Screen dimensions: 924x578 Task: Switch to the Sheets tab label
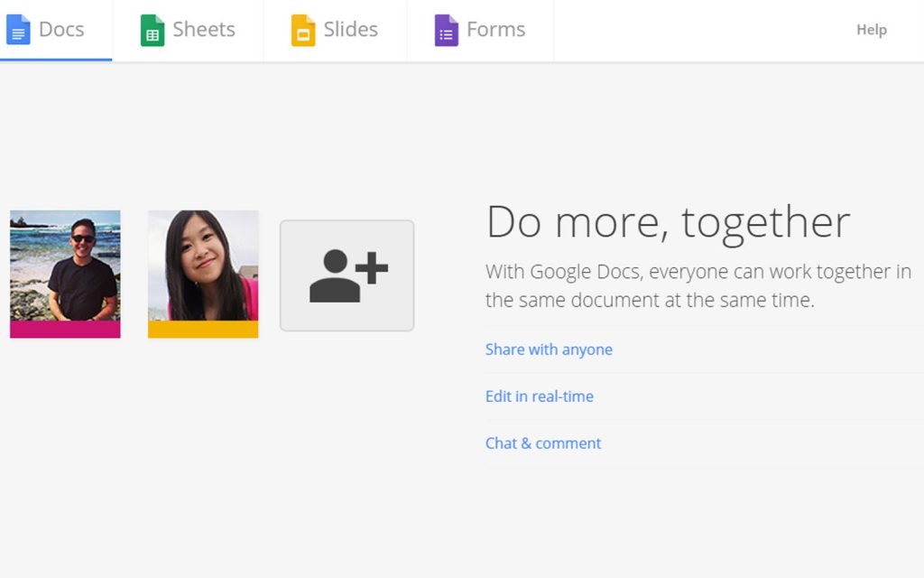pos(204,30)
